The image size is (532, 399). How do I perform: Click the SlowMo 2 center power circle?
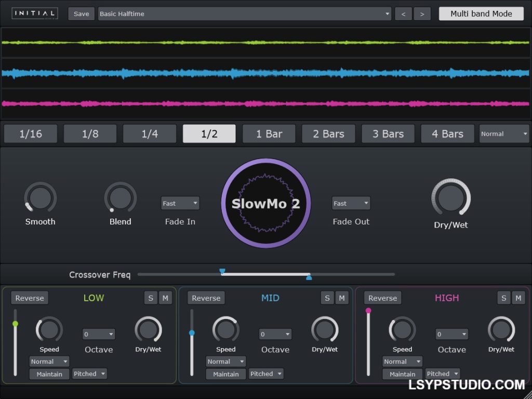266,203
